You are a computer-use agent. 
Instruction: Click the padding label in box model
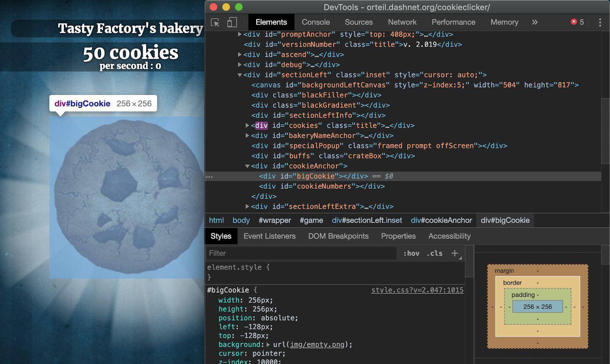523,295
